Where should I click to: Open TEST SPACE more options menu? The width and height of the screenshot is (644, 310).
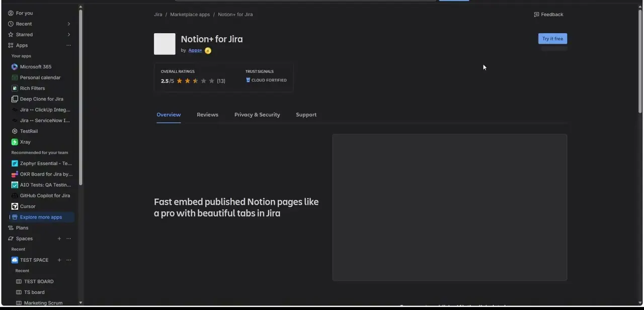pyautogui.click(x=69, y=260)
